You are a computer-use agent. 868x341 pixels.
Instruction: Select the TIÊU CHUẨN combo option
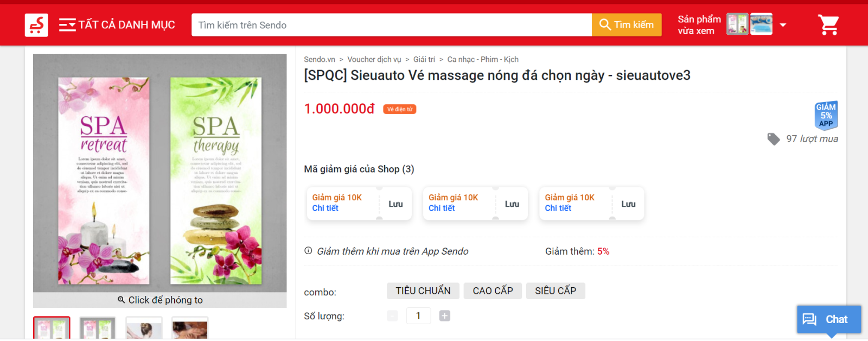423,291
